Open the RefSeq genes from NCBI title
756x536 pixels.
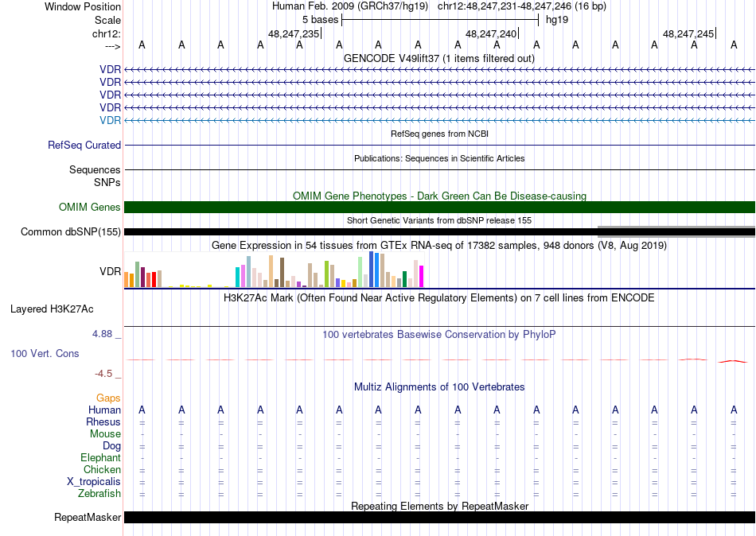coord(439,134)
